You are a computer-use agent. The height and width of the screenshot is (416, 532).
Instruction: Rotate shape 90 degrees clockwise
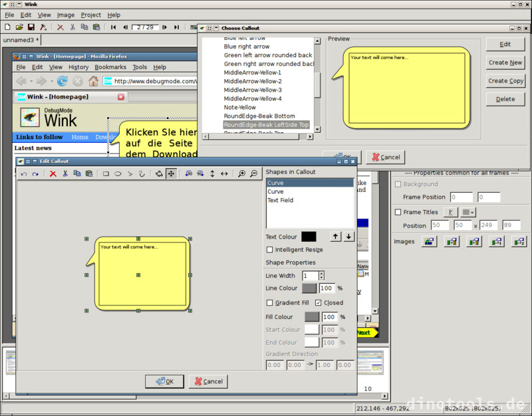tap(200, 174)
